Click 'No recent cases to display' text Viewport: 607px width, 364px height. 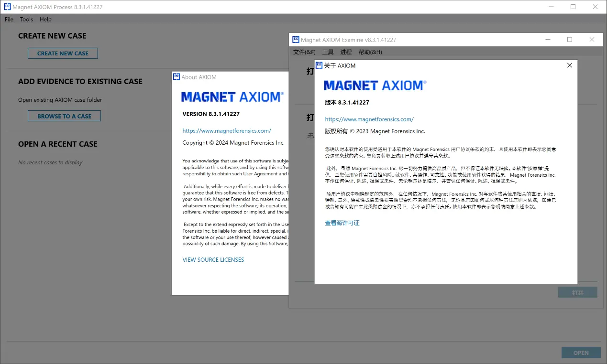point(50,162)
